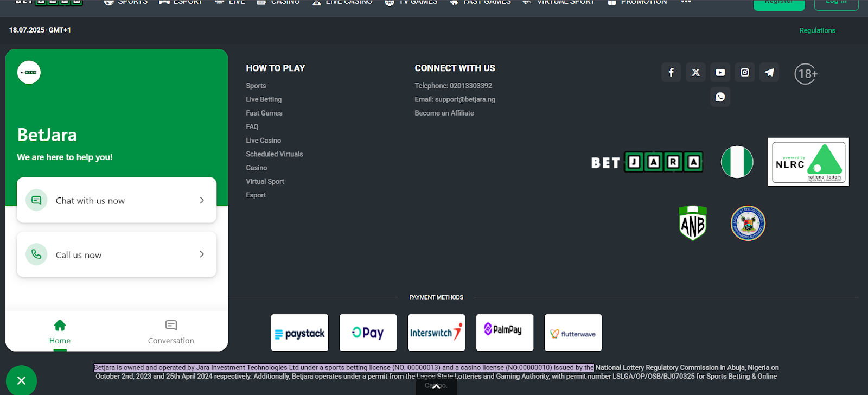Click the round Nigerian flag emblem
Viewport: 868px width, 395px height.
point(737,162)
